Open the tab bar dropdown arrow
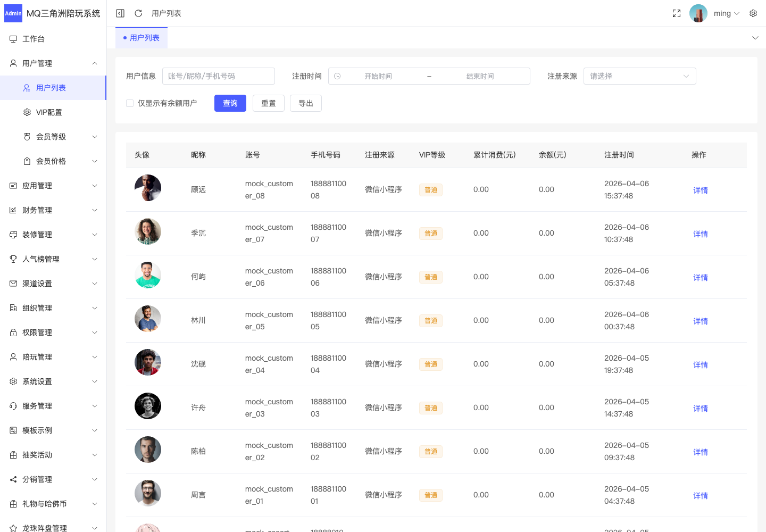 755,38
